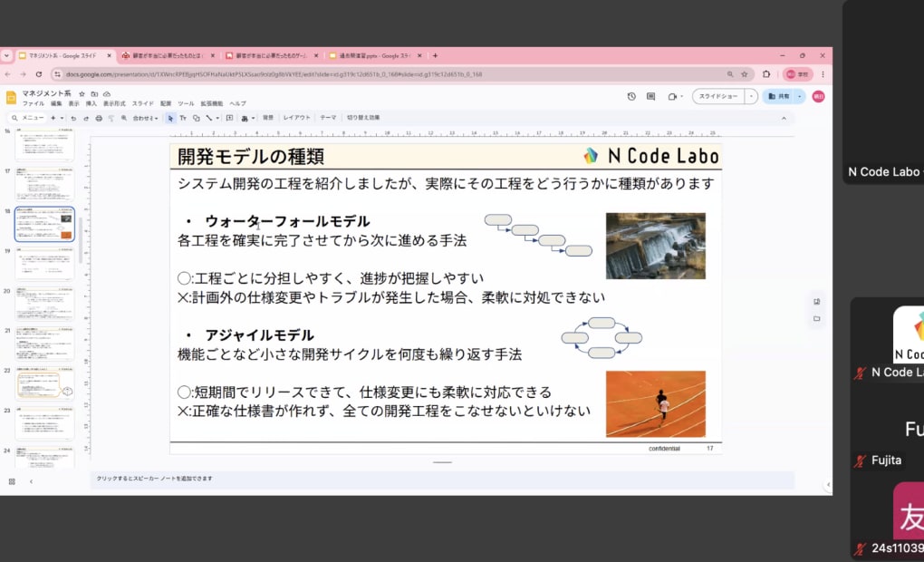
Task: Click the undo arrow in toolbar
Action: click(75, 118)
